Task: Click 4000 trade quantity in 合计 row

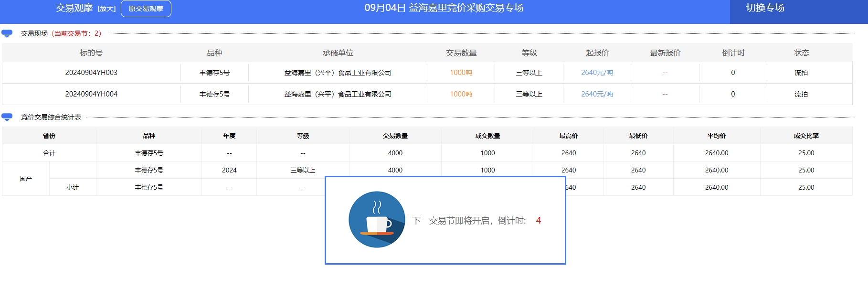Action: (395, 153)
